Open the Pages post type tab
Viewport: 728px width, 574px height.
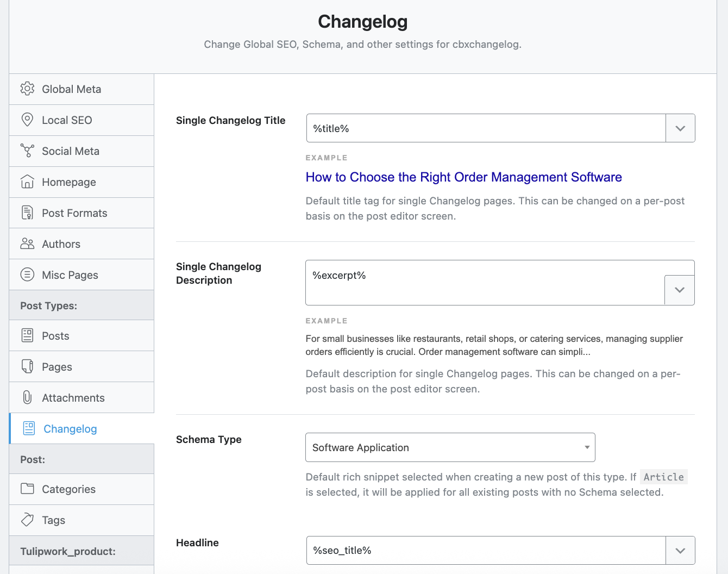pyautogui.click(x=81, y=367)
